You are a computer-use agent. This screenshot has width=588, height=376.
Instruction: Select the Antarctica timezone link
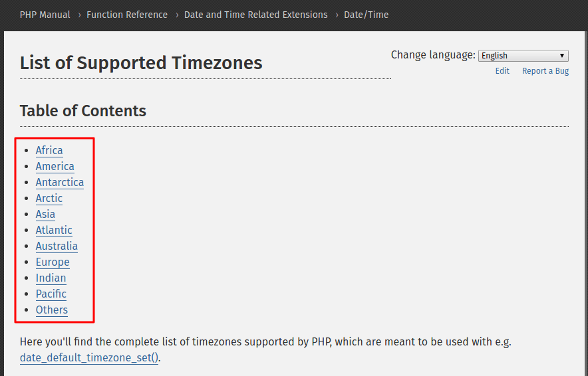point(60,183)
